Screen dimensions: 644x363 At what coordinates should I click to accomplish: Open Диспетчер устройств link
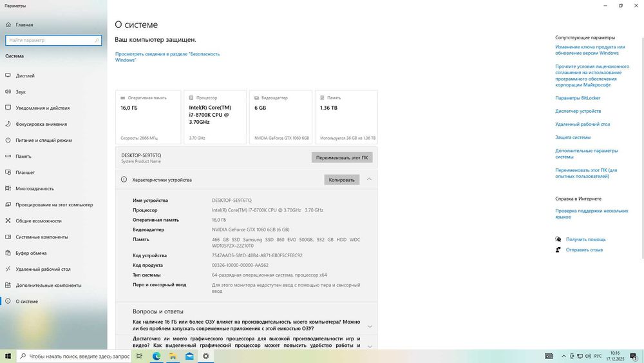(x=578, y=111)
